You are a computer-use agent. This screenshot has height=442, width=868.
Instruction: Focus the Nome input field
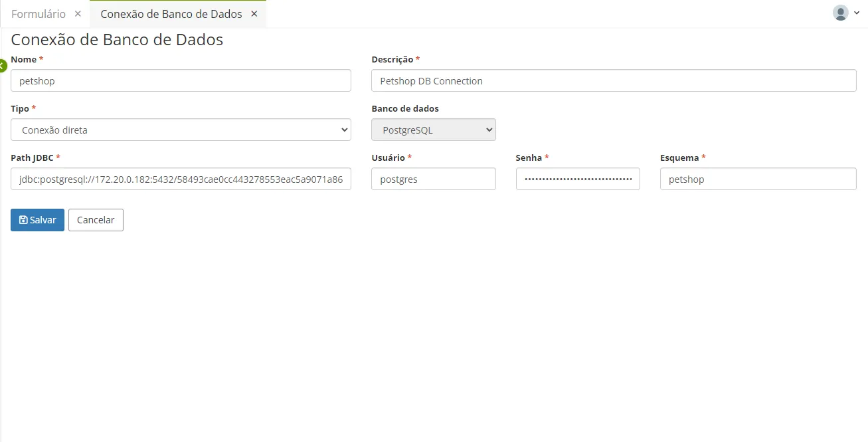click(x=181, y=80)
